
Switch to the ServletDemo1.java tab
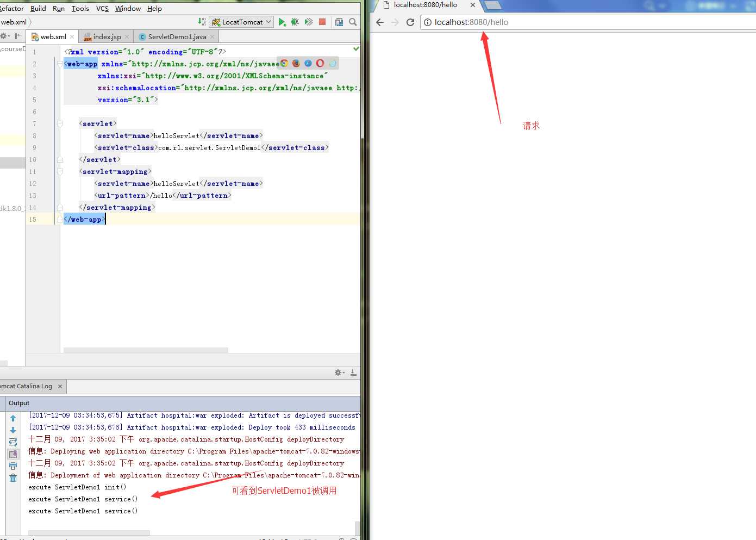coord(177,36)
